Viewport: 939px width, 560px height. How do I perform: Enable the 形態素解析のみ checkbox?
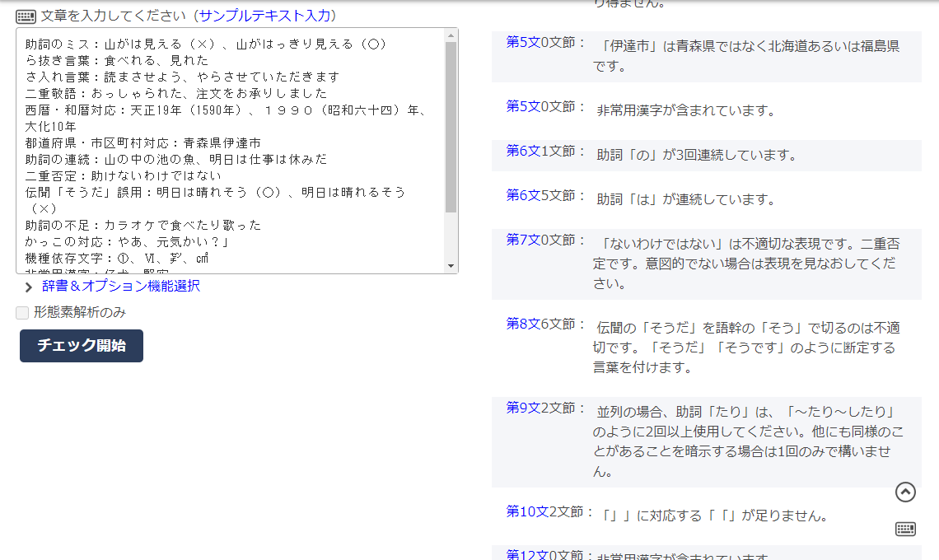click(21, 313)
